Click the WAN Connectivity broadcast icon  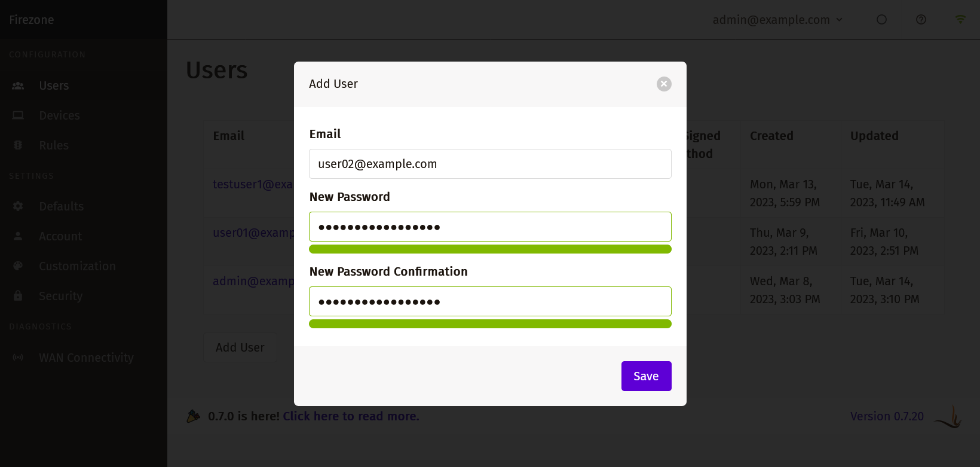18,358
